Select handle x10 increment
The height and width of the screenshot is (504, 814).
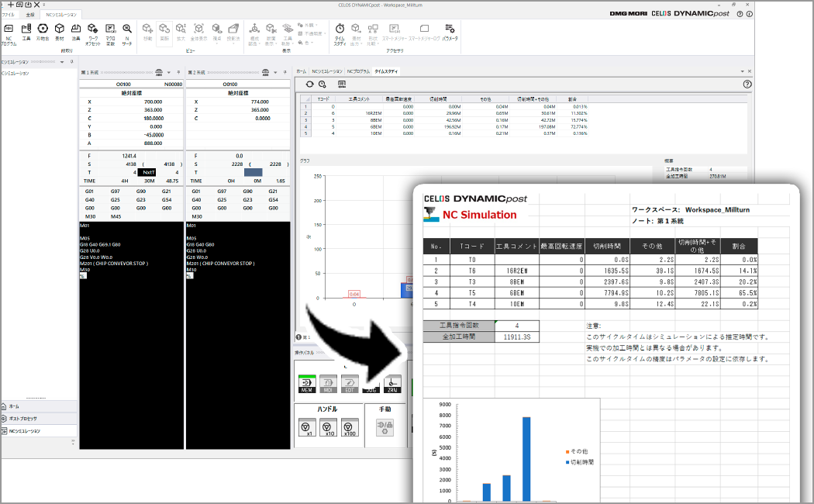[328, 428]
